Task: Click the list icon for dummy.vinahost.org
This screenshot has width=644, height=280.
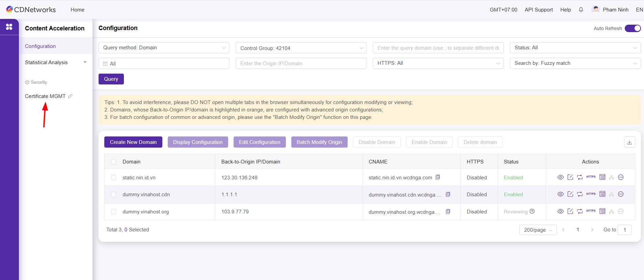Action: click(x=602, y=211)
